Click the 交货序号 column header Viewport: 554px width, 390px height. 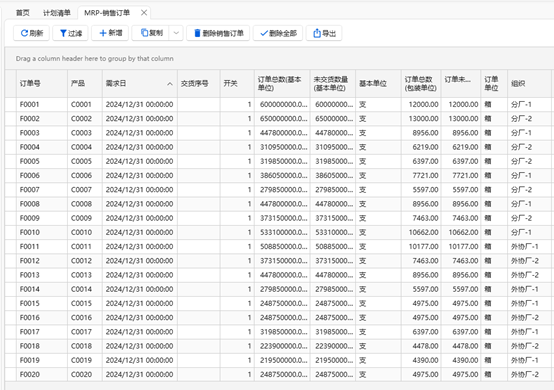point(199,84)
